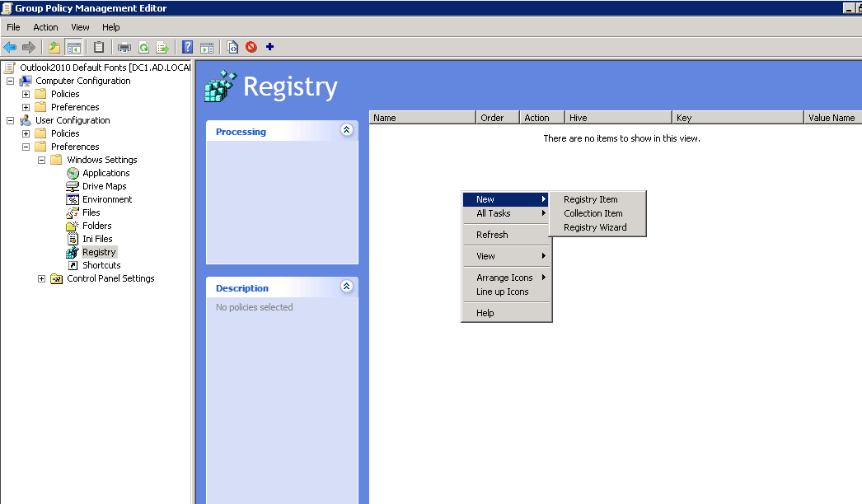Sort by the Name column header
The height and width of the screenshot is (504, 862).
click(x=422, y=118)
